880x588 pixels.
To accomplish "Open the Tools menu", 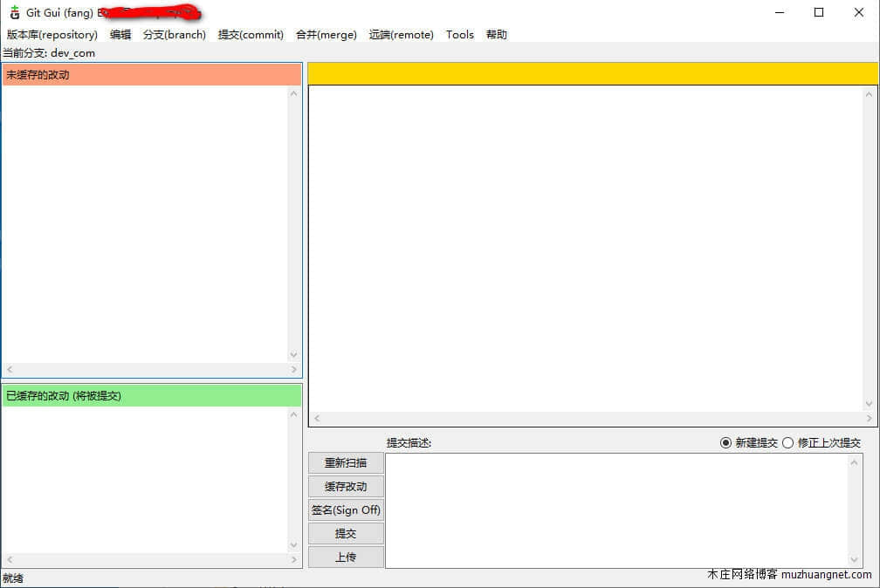I will [x=459, y=35].
